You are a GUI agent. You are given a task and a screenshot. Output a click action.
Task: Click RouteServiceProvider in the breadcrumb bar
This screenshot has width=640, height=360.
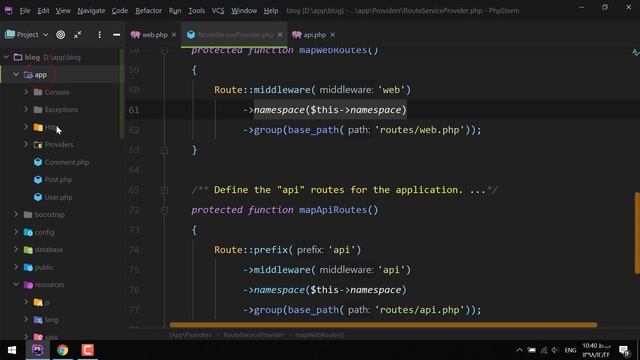tap(253, 335)
